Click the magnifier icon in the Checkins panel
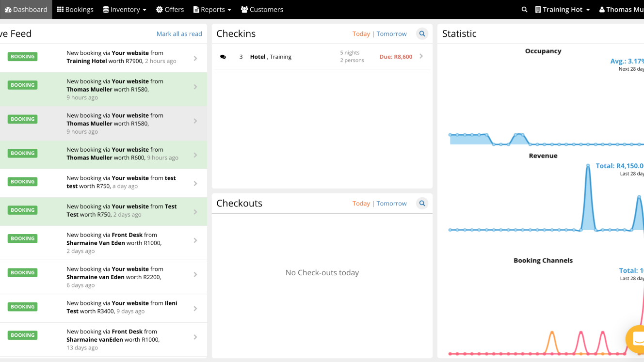 pyautogui.click(x=422, y=33)
